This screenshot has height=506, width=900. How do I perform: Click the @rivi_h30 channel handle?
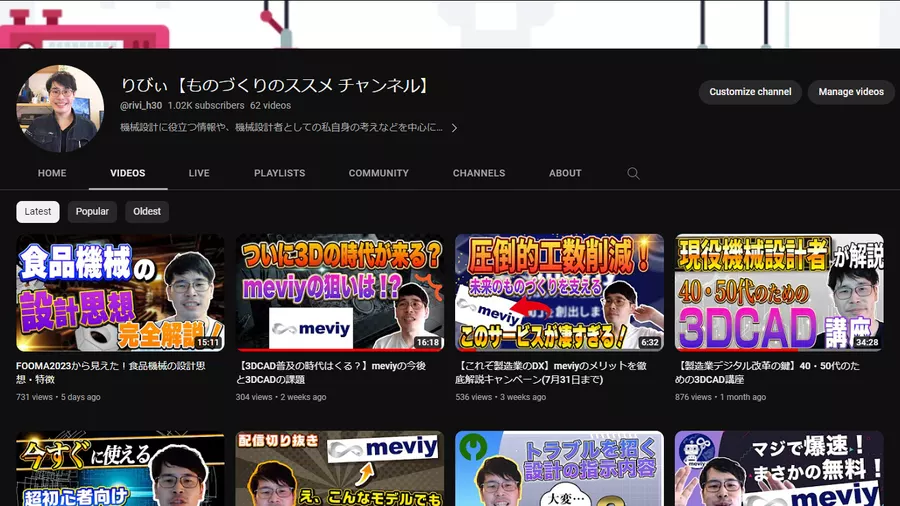click(141, 106)
